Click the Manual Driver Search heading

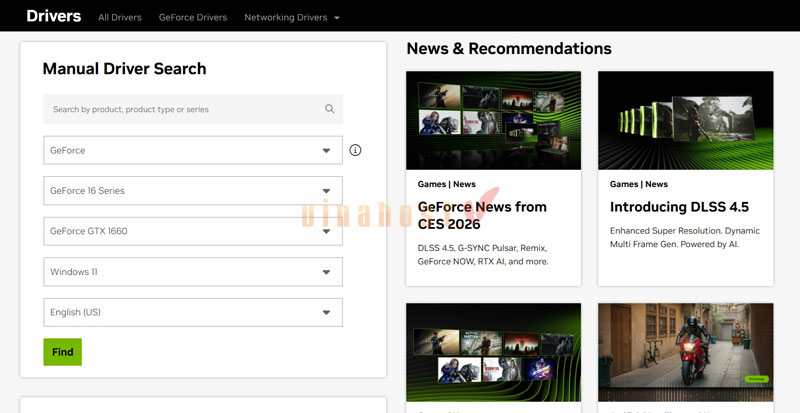pos(124,68)
